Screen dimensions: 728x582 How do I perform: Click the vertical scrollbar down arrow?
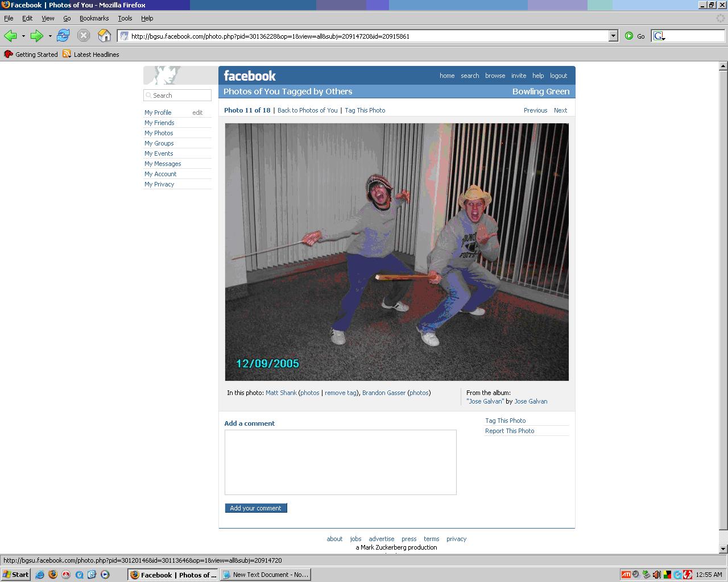pyautogui.click(x=723, y=549)
